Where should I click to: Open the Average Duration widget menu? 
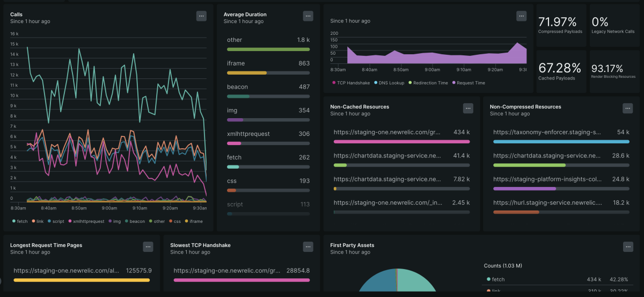[x=308, y=16]
